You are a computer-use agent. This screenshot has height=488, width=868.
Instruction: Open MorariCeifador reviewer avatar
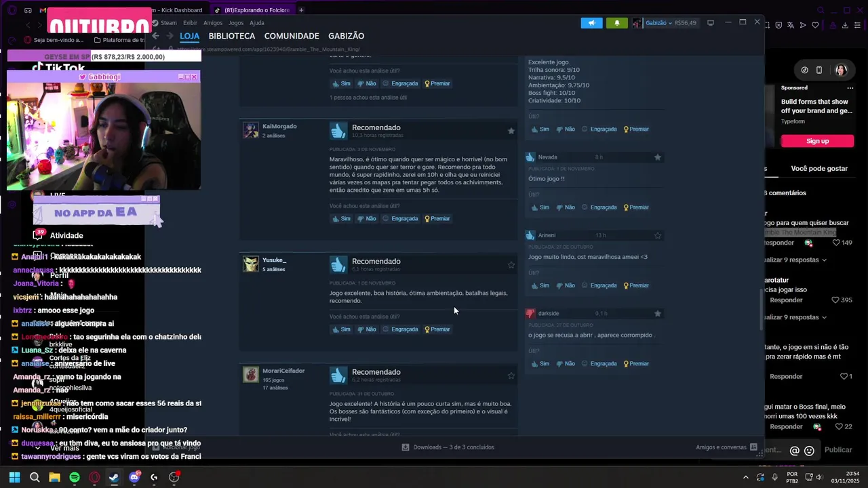click(251, 374)
